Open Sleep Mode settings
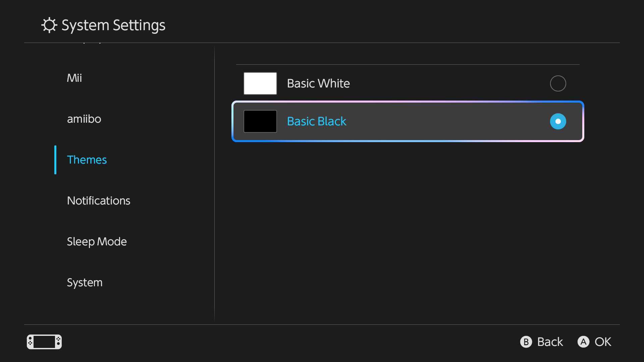 click(x=97, y=242)
